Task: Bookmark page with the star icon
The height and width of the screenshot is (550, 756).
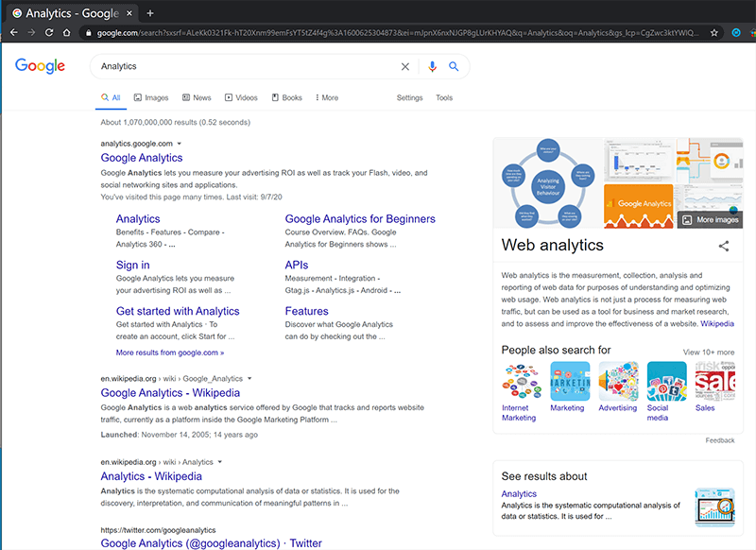Action: click(x=714, y=33)
